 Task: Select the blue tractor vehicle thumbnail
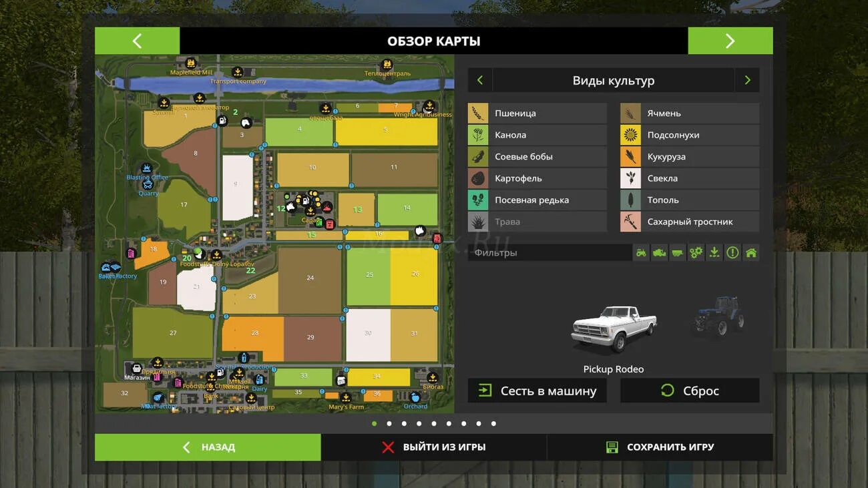pos(718,316)
